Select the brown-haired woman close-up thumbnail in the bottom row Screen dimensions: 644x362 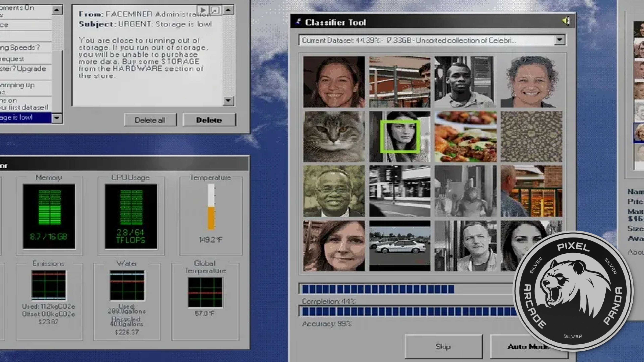pos(334,246)
